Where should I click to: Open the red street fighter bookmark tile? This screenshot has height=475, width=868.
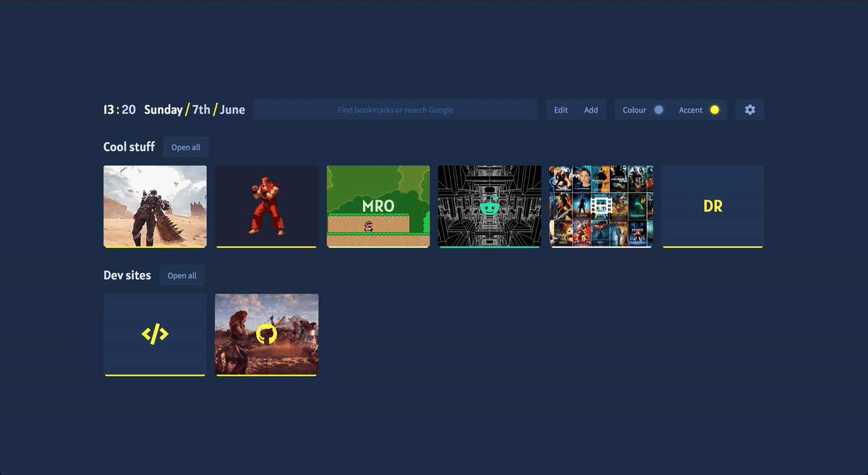click(x=267, y=207)
